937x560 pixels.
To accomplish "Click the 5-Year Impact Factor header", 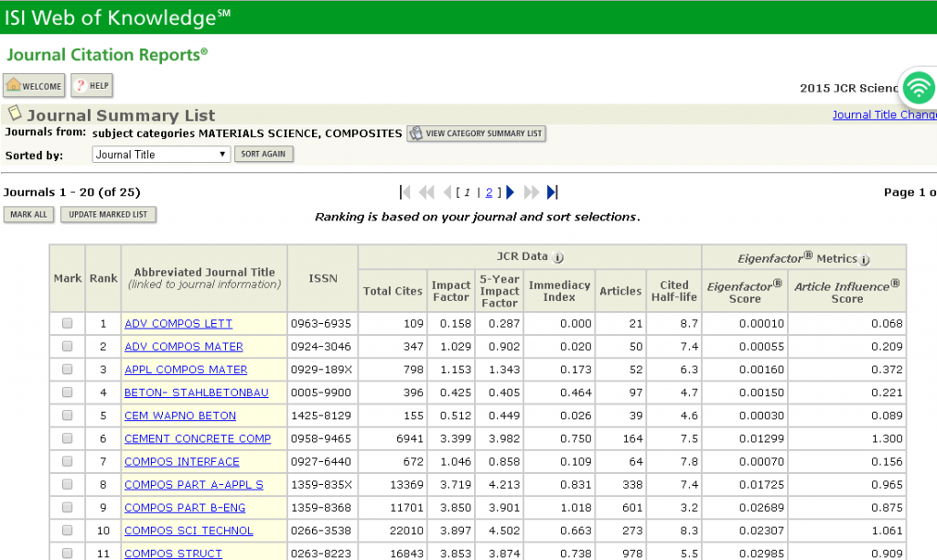I will [x=499, y=291].
